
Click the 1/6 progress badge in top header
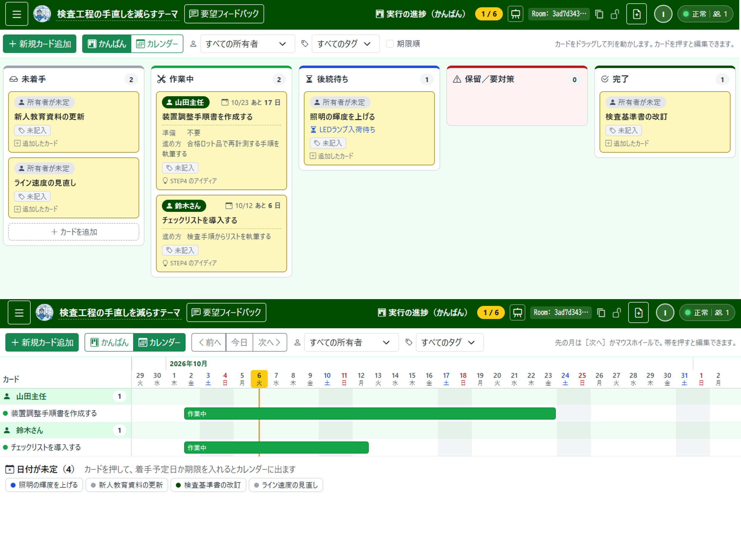489,14
